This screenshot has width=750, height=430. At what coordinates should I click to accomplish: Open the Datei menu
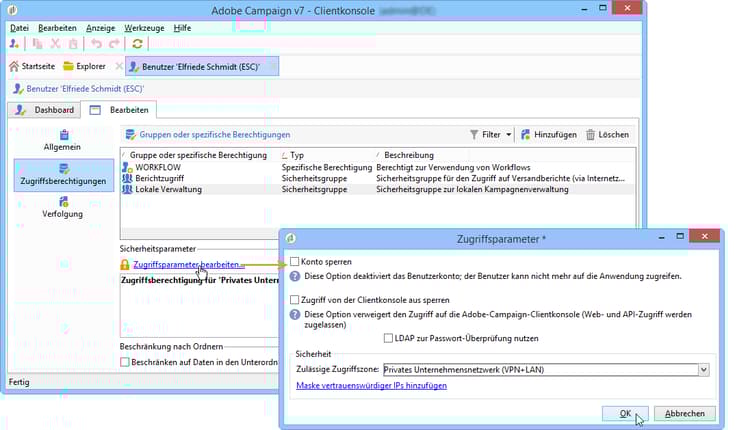pos(19,28)
